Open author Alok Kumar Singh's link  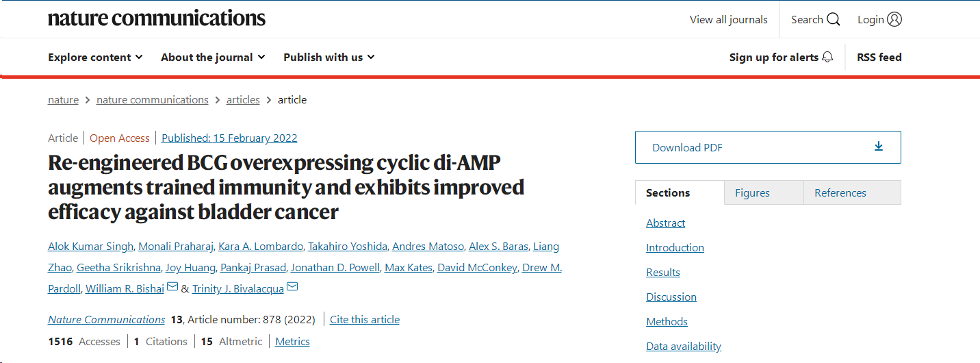point(90,247)
